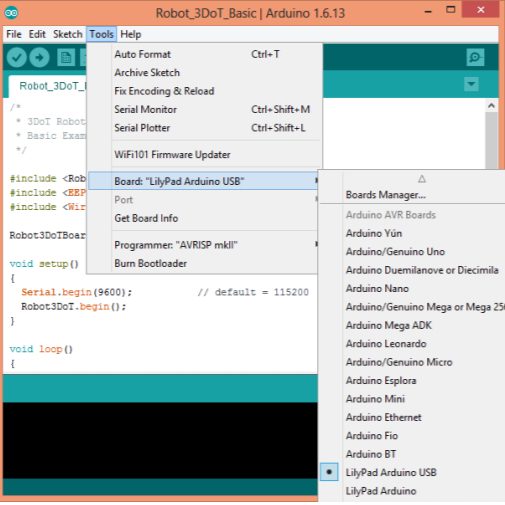This screenshot has height=505, width=505.
Task: Choose Auto Format from Tools menu
Action: 203,54
